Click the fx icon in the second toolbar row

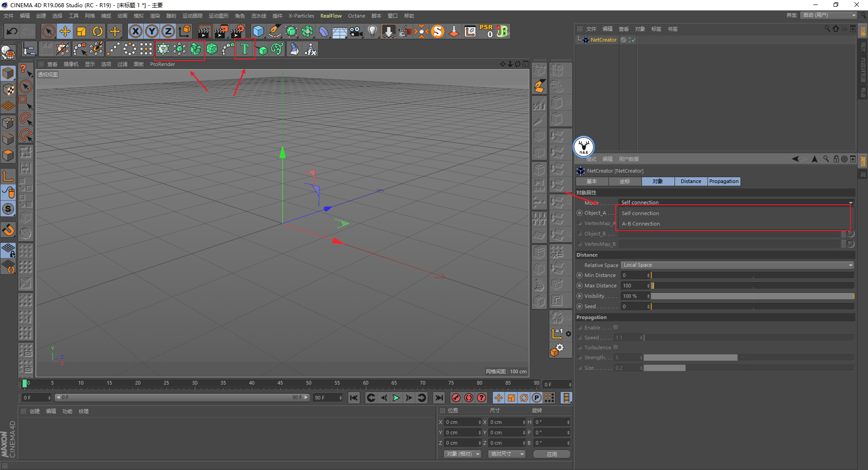click(311, 49)
